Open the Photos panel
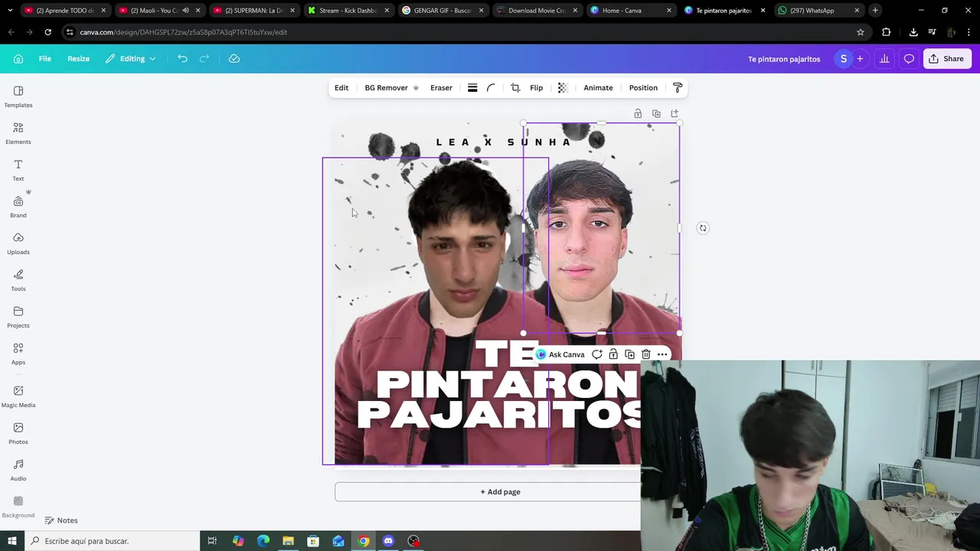 click(x=18, y=433)
